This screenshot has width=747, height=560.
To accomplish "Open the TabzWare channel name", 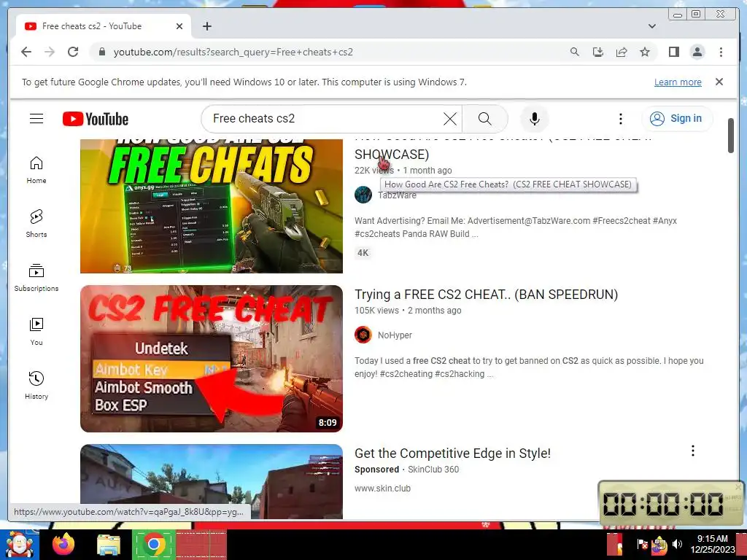I will pos(397,195).
